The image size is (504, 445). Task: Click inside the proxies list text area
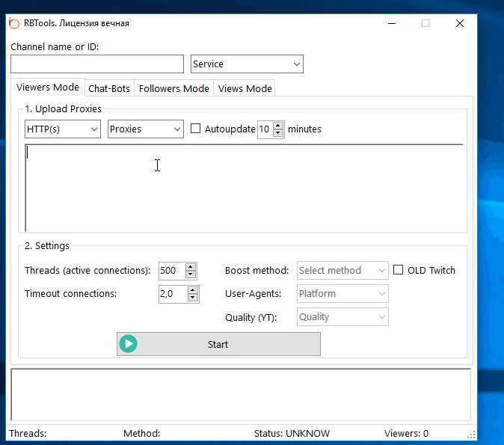pyautogui.click(x=243, y=187)
